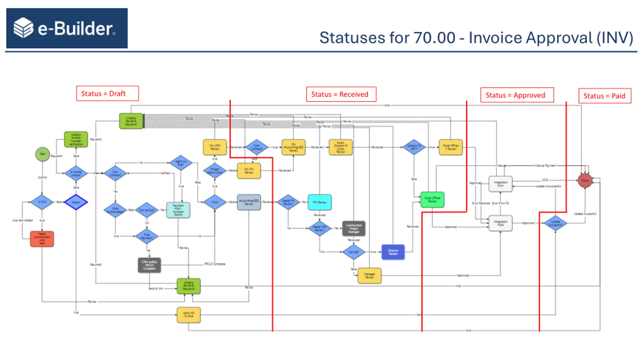
Task: Select the green Start circle node
Action: (43, 154)
